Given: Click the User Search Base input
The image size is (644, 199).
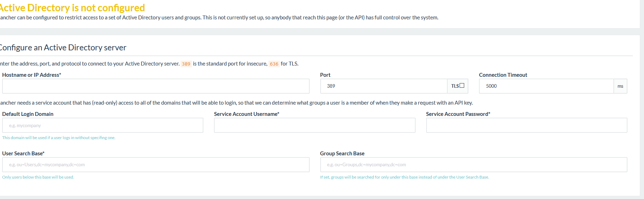Looking at the screenshot, I should tap(156, 164).
